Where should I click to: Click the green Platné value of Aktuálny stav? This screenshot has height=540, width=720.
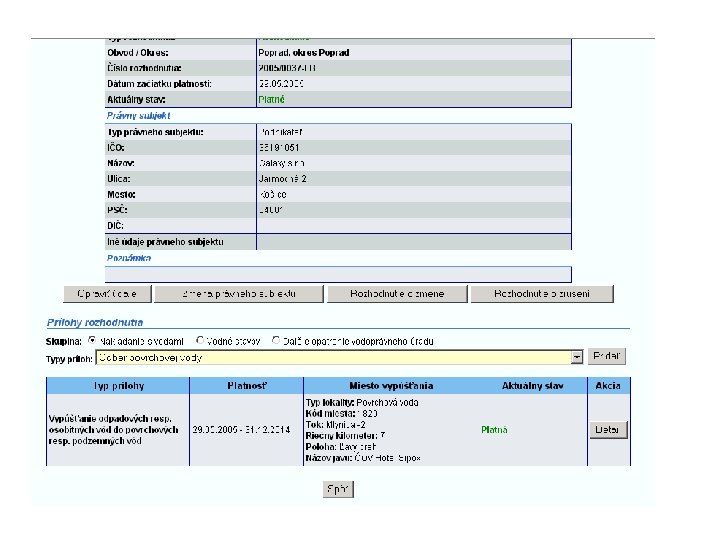(x=271, y=99)
